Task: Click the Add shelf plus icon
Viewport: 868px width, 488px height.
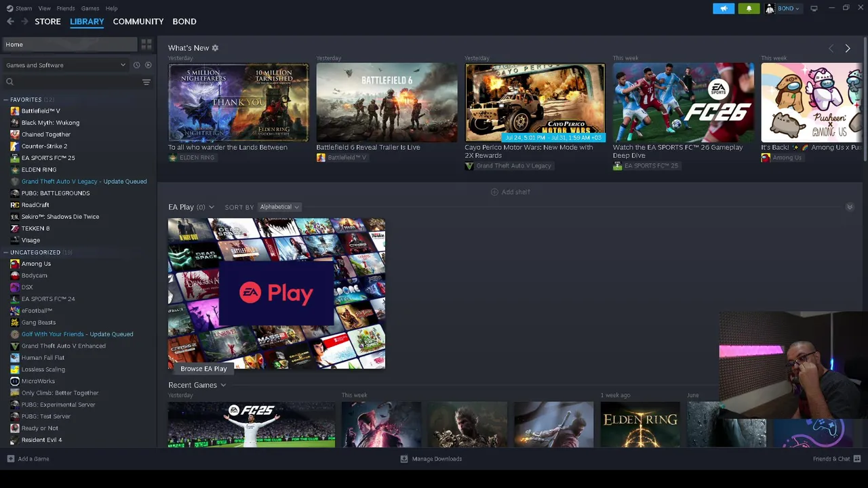Action: click(x=494, y=192)
